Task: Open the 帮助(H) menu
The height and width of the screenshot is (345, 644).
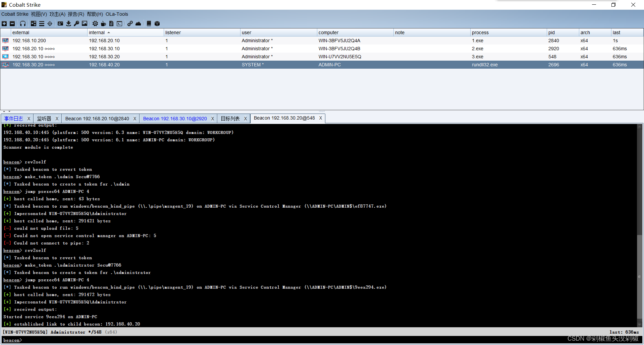Action: (x=95, y=14)
